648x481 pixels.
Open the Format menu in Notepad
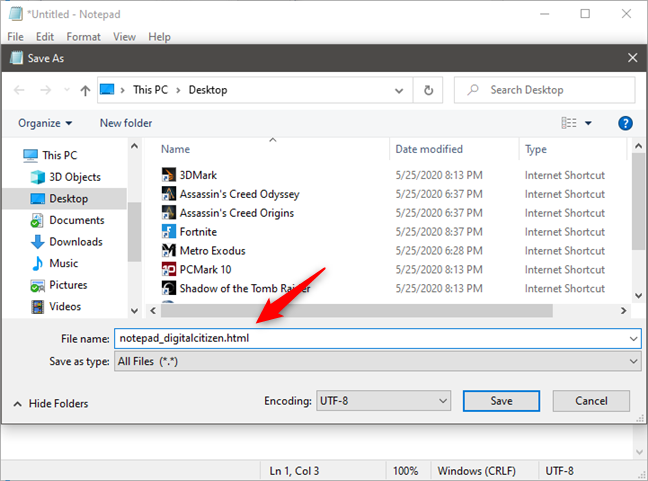[84, 37]
